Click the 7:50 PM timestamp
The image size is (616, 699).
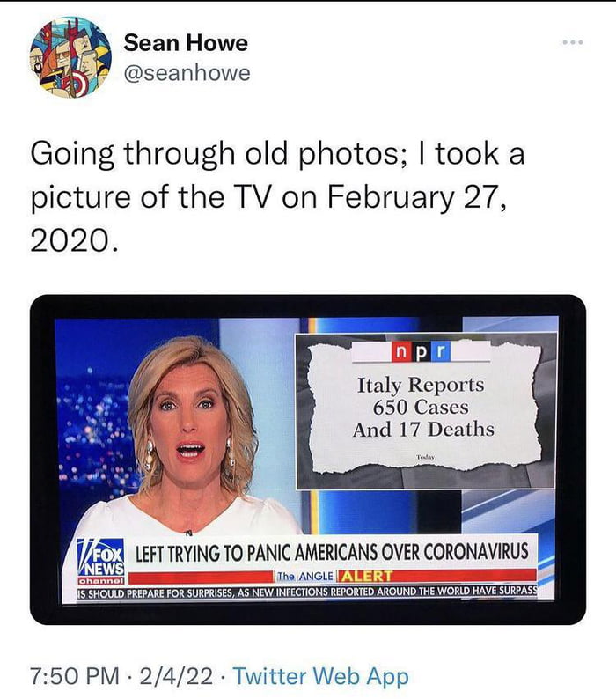75,675
